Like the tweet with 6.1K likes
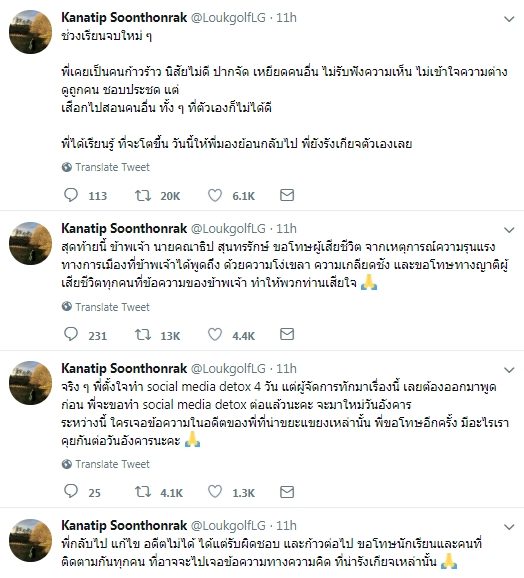The image size is (524, 578). coord(215,195)
